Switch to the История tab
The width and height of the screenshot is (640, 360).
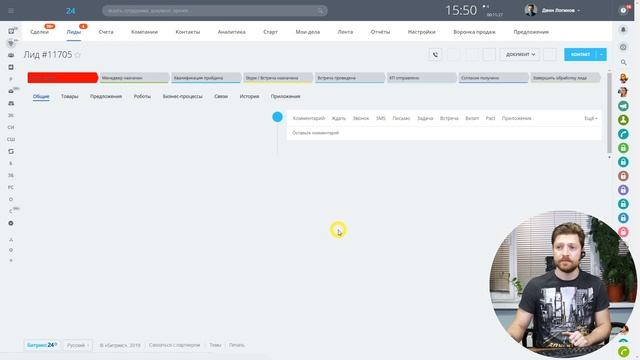point(249,96)
